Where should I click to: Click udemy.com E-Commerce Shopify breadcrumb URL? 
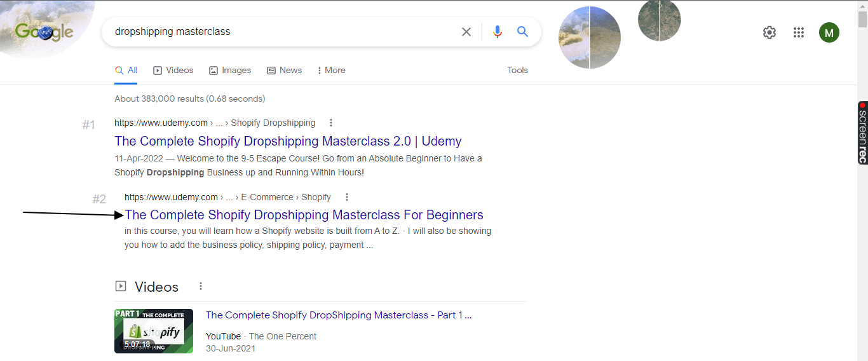tap(227, 197)
